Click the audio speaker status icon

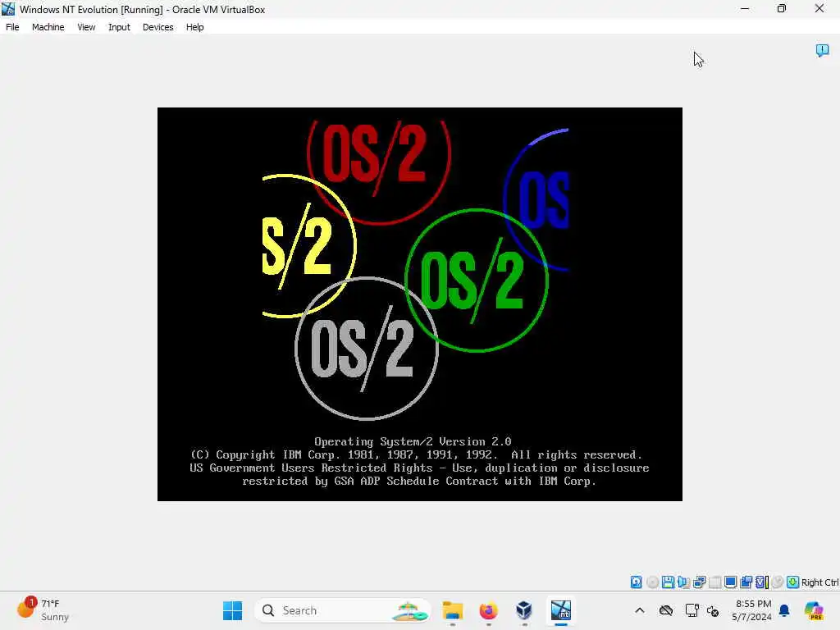(x=683, y=582)
